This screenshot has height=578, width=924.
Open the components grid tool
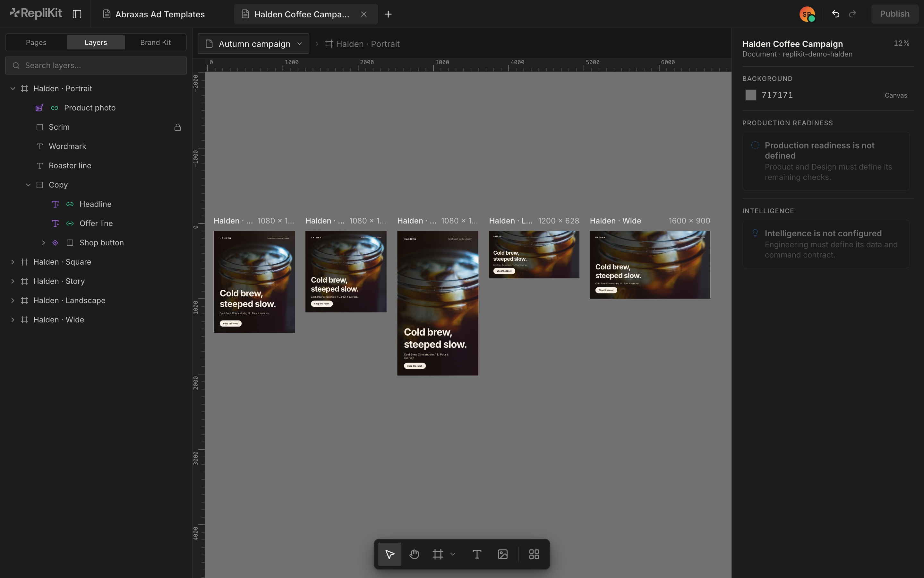click(x=534, y=554)
